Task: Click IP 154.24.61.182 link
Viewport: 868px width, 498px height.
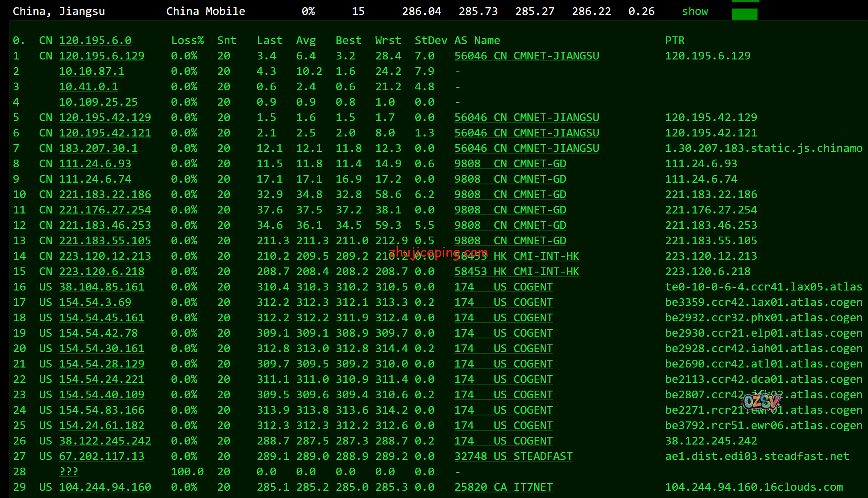Action: pos(101,426)
